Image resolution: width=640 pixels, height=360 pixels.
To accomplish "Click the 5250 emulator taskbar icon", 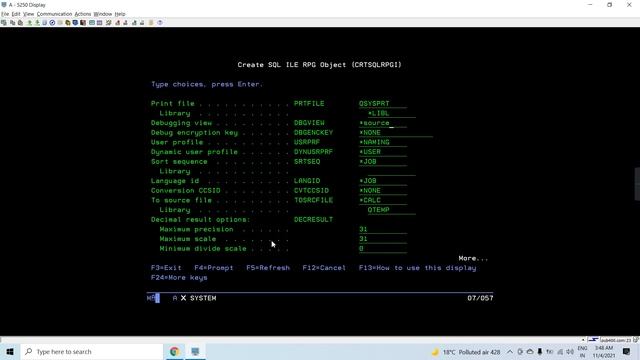I will pos(195,351).
